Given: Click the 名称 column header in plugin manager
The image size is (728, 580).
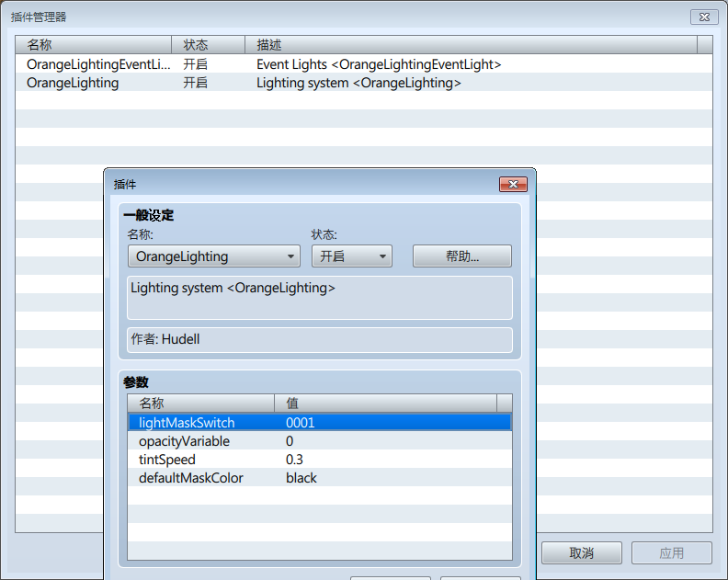Looking at the screenshot, I should pos(94,45).
